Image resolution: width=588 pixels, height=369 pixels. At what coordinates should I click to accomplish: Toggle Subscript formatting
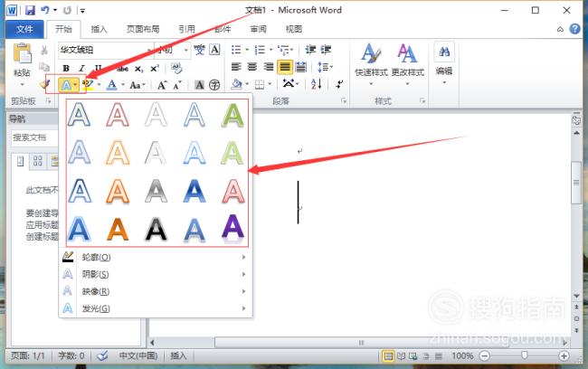(x=138, y=69)
